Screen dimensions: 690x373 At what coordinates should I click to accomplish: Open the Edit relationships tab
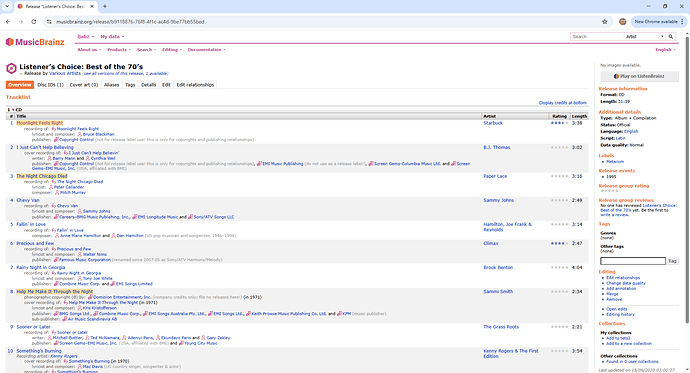coord(195,85)
